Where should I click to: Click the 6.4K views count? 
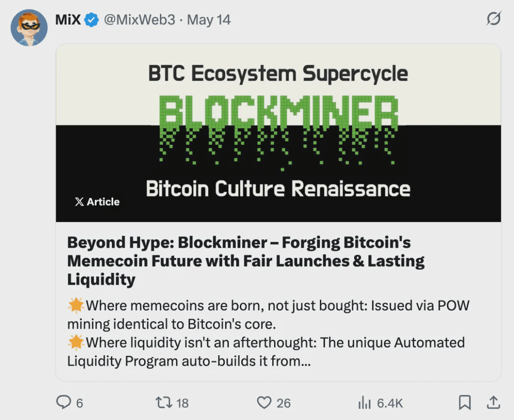390,403
